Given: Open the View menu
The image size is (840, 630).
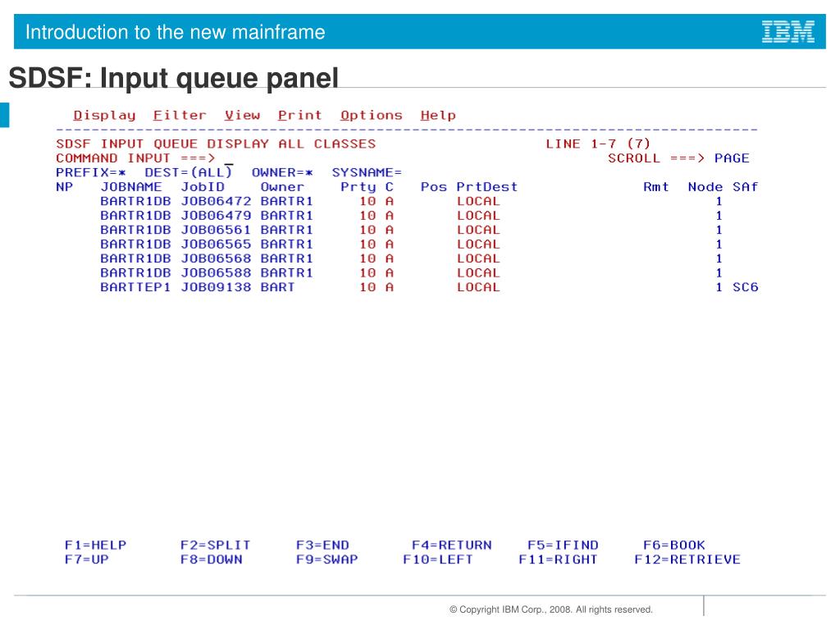Looking at the screenshot, I should click(242, 116).
